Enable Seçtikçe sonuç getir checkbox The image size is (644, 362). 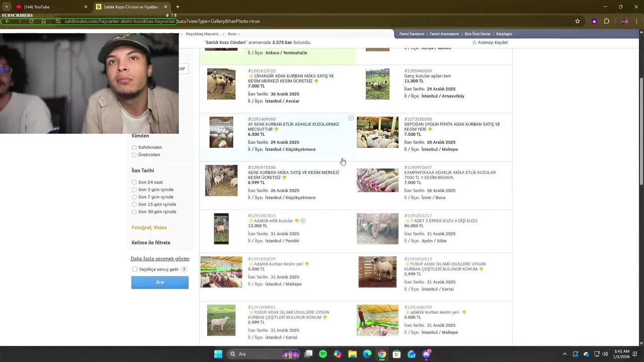(135, 269)
